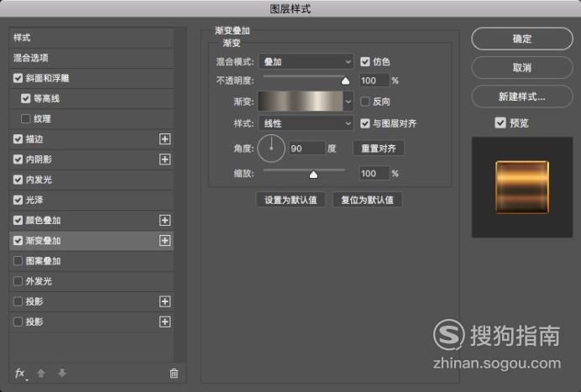Open the fx effects menu icon
The image size is (581, 392).
pos(20,373)
